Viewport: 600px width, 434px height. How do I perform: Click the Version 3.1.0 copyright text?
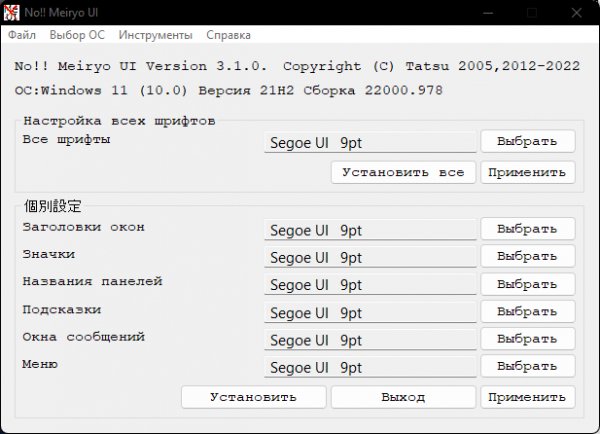tap(297, 66)
